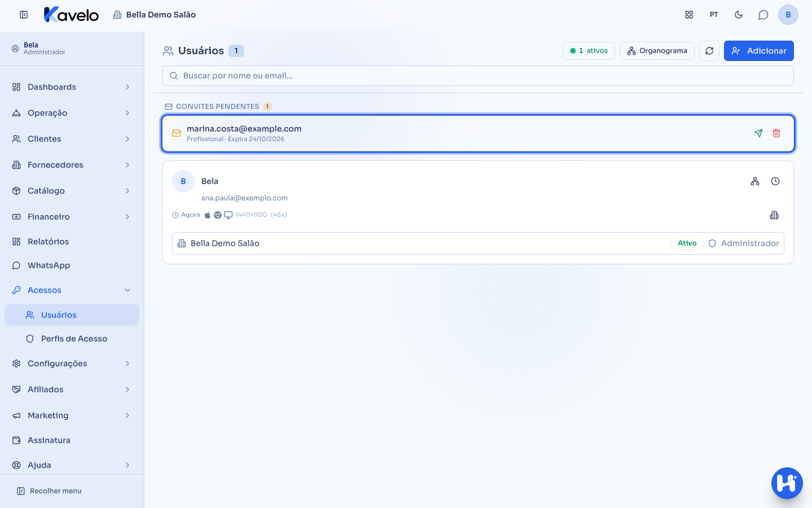
Task: Open the Organograma view
Action: click(x=657, y=51)
